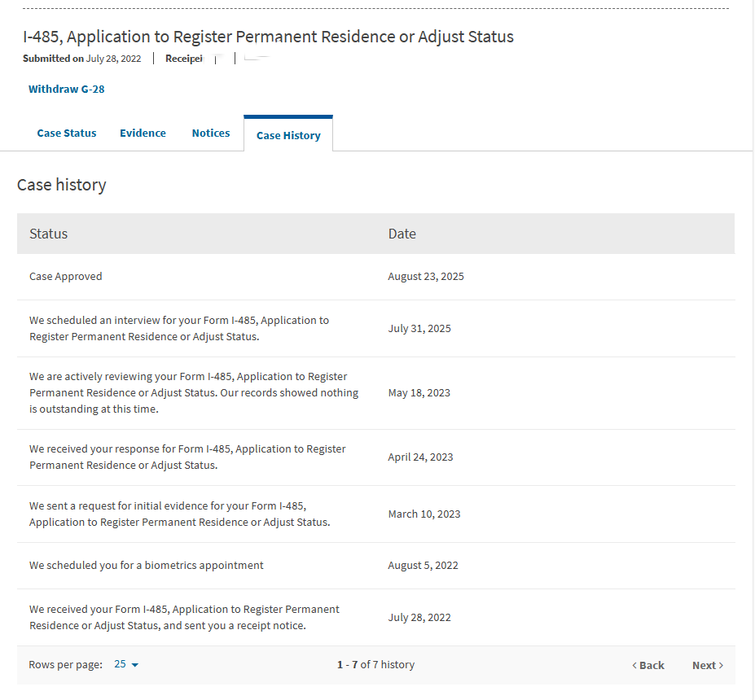Switch to the Case Status tab
This screenshot has height=700, width=755.
pos(67,133)
